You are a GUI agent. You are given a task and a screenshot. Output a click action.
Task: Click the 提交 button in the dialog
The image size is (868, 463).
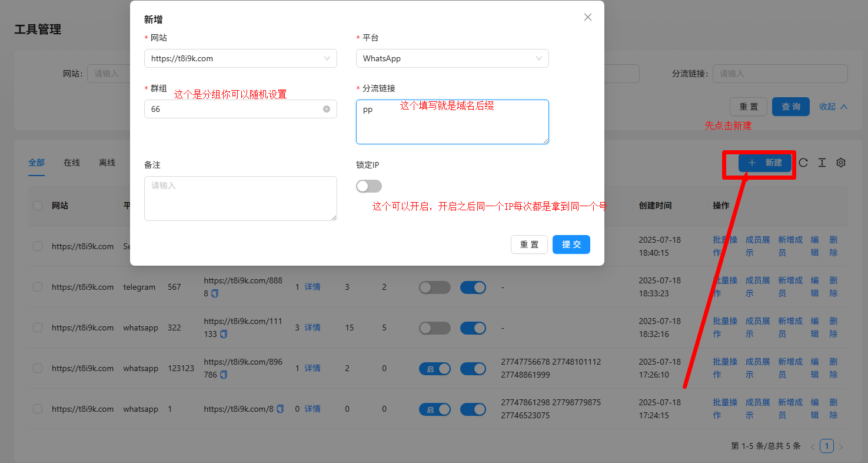coord(571,244)
